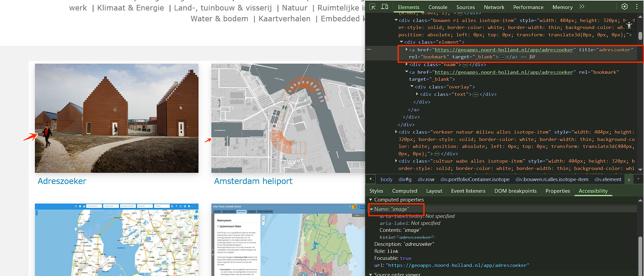
Task: Click the Adreszoeker brick houses thumbnail
Action: click(x=116, y=118)
